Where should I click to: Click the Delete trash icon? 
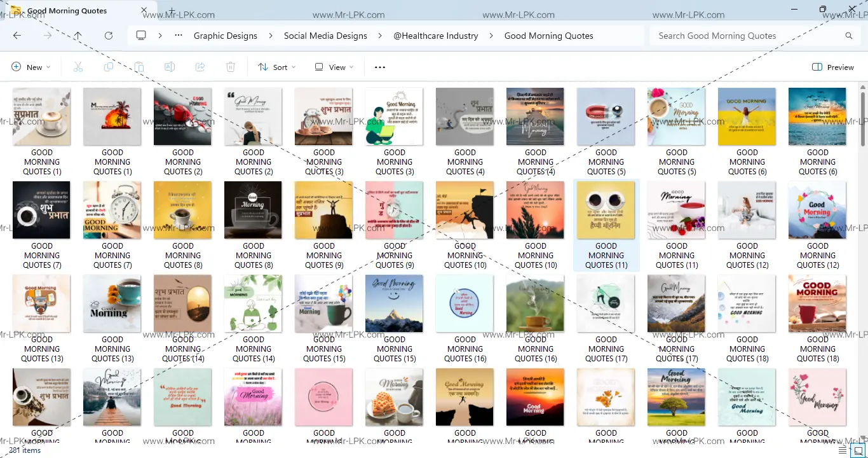(231, 67)
